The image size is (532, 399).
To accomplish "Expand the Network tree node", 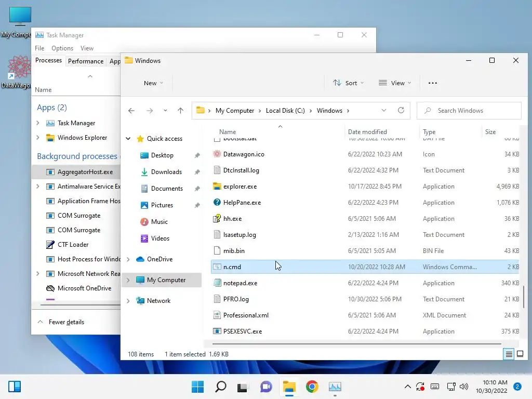I will [128, 301].
